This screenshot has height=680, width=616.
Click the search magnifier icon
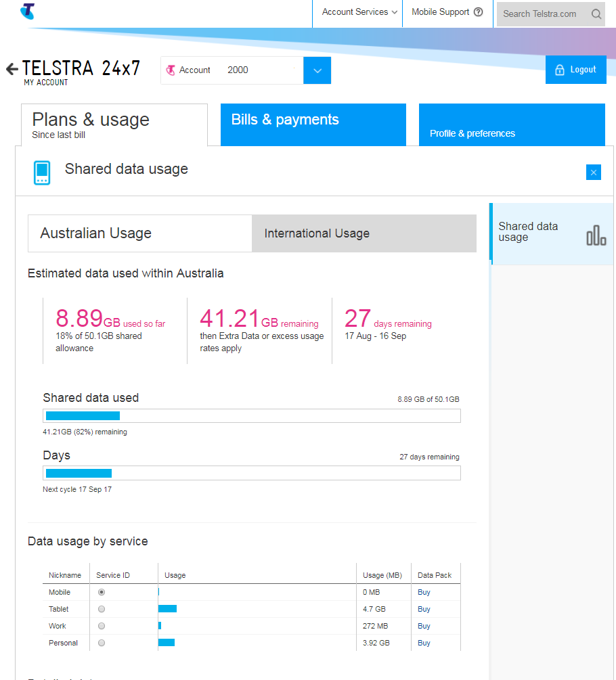(x=596, y=14)
